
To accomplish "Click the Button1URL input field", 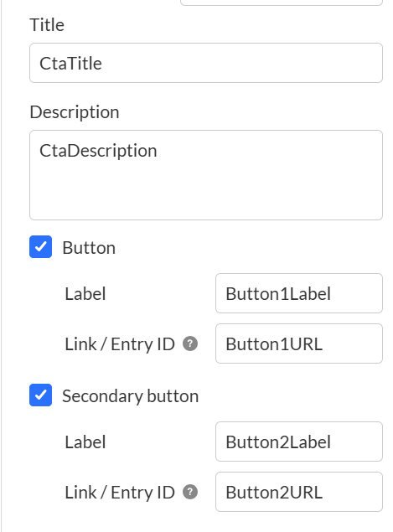I will [299, 343].
